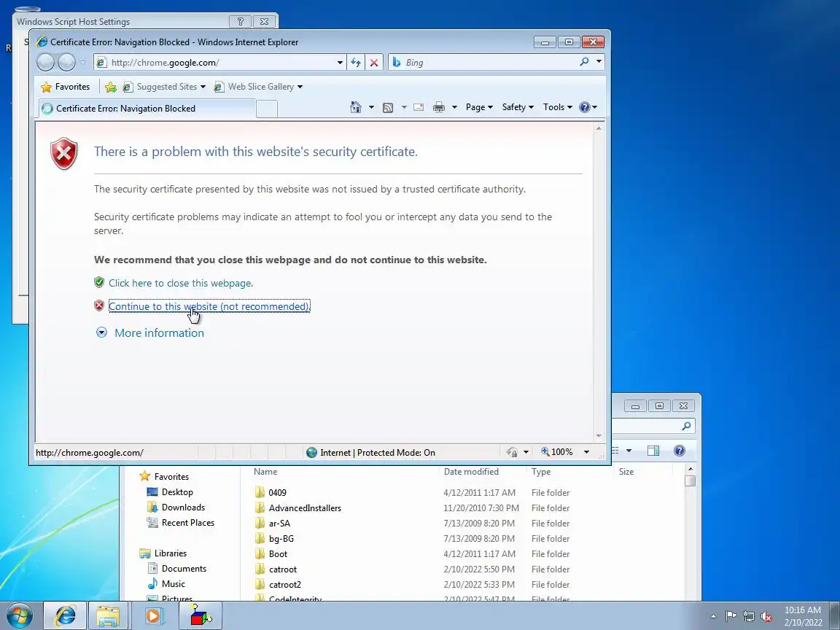This screenshot has width=840, height=630.
Task: Click the Refresh icon beside the address bar
Action: click(356, 63)
